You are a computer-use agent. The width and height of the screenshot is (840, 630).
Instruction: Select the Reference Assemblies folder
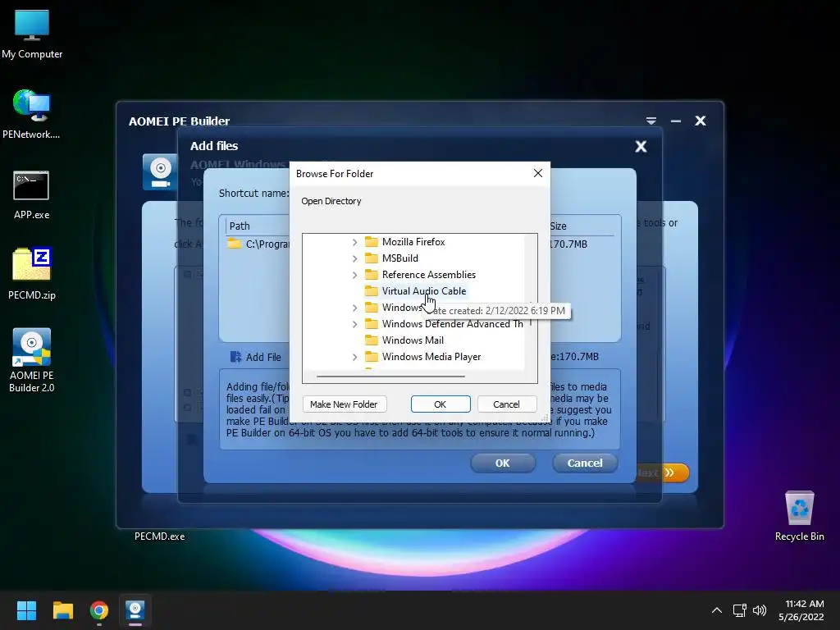click(428, 275)
